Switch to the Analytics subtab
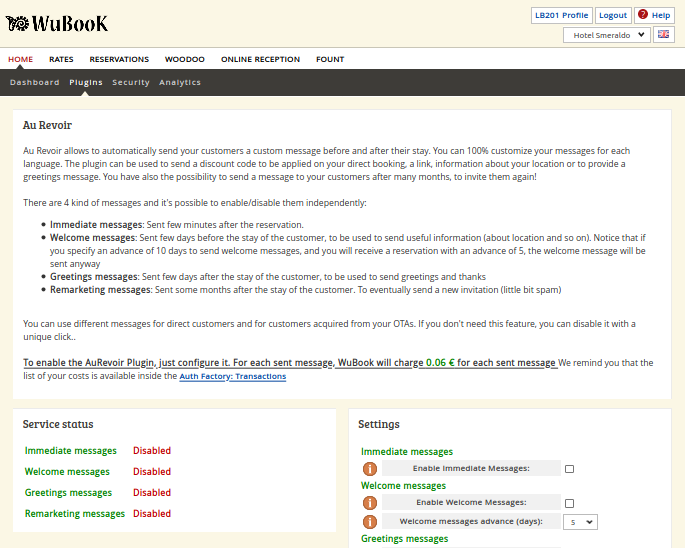Image resolution: width=685 pixels, height=548 pixels. tap(180, 82)
